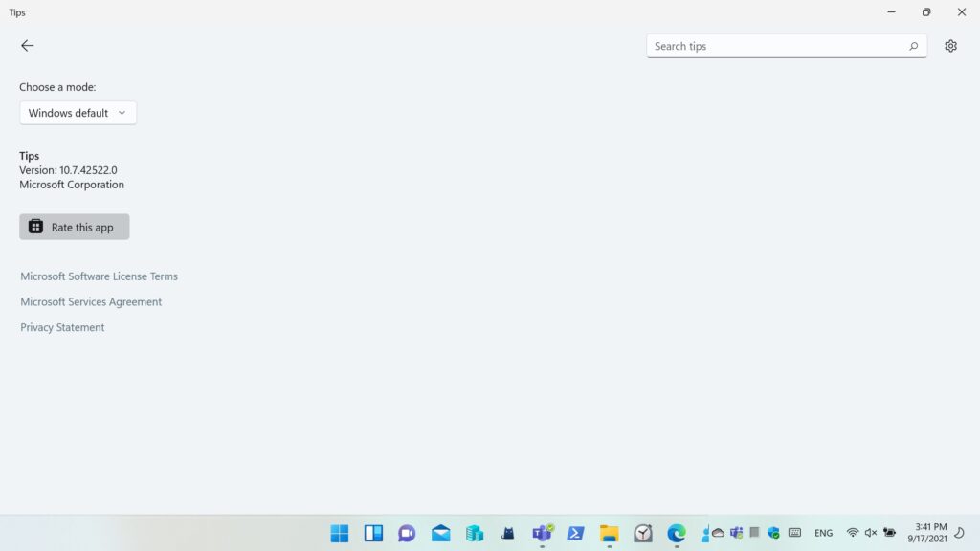
Task: Click the back arrow in Tips
Action: (x=27, y=46)
